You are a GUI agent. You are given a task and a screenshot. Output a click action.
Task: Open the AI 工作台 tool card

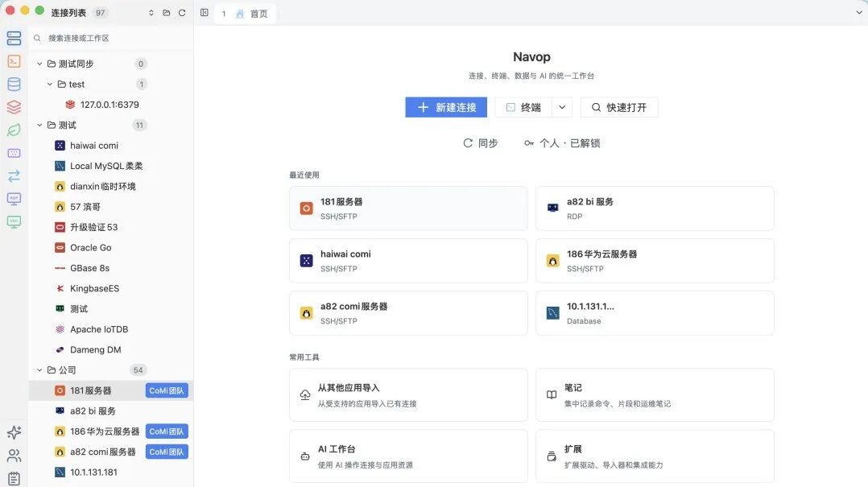[408, 456]
